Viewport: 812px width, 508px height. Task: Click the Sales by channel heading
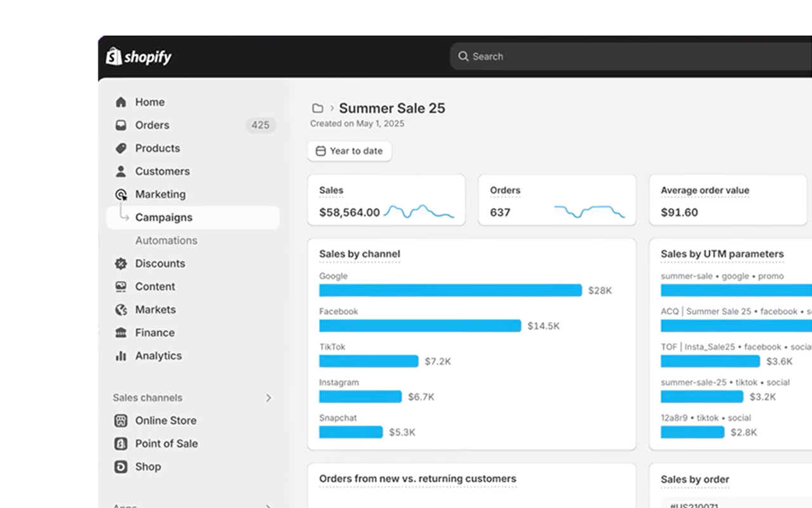(359, 254)
